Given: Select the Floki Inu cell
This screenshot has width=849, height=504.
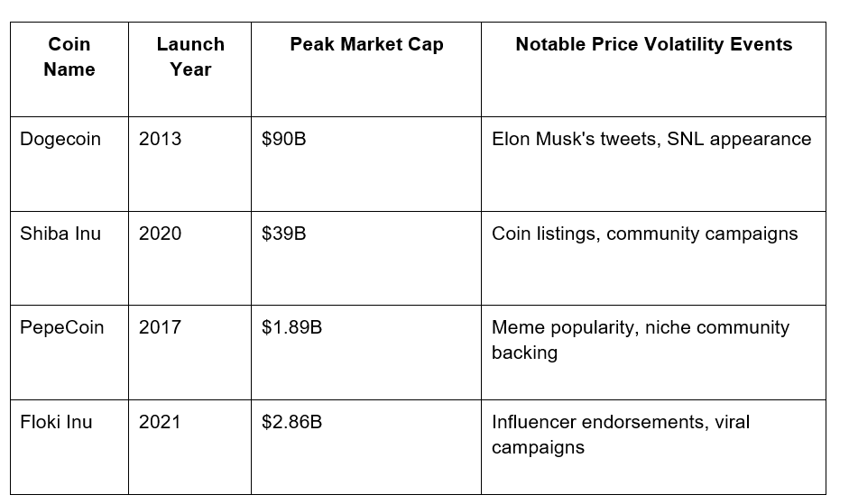Looking at the screenshot, I should [x=69, y=447].
